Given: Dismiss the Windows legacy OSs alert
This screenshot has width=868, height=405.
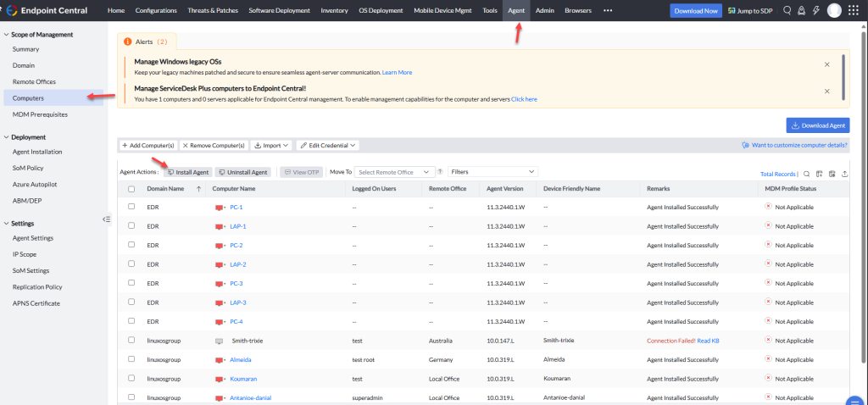Looking at the screenshot, I should click(x=827, y=64).
